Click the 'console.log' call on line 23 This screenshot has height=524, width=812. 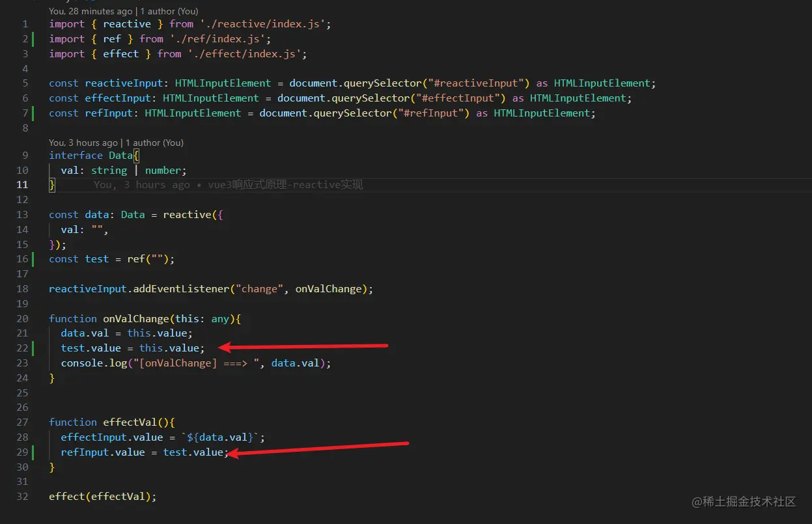pos(94,363)
